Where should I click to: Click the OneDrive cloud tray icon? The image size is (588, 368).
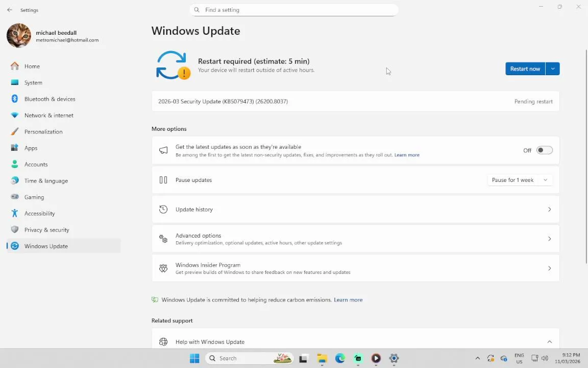[x=504, y=358]
